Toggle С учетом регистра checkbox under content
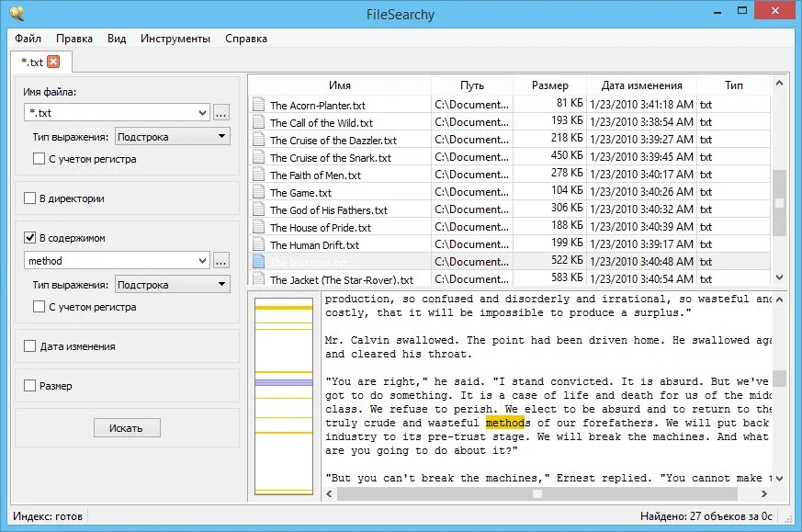Viewport: 802px width, 532px height. (x=39, y=306)
